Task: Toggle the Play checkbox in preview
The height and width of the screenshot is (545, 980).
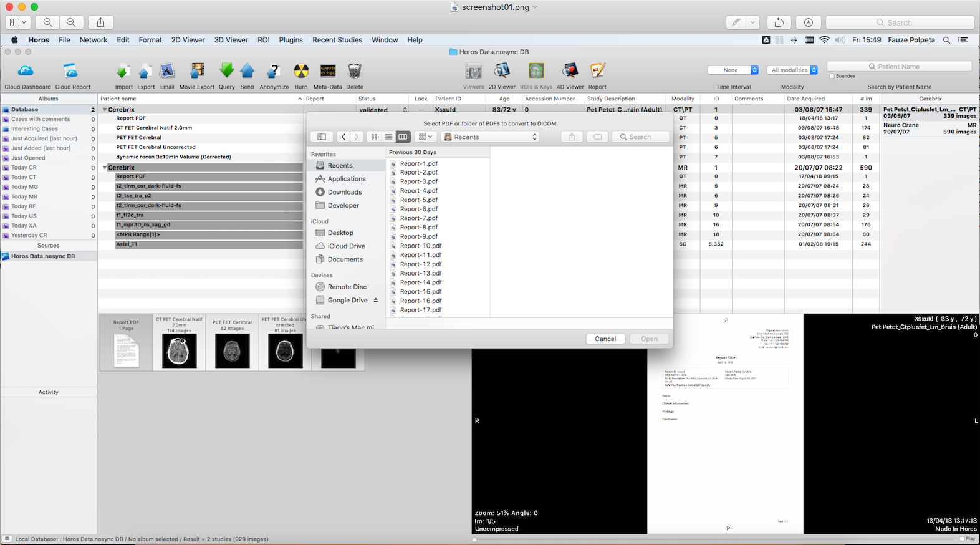Action: point(962,539)
